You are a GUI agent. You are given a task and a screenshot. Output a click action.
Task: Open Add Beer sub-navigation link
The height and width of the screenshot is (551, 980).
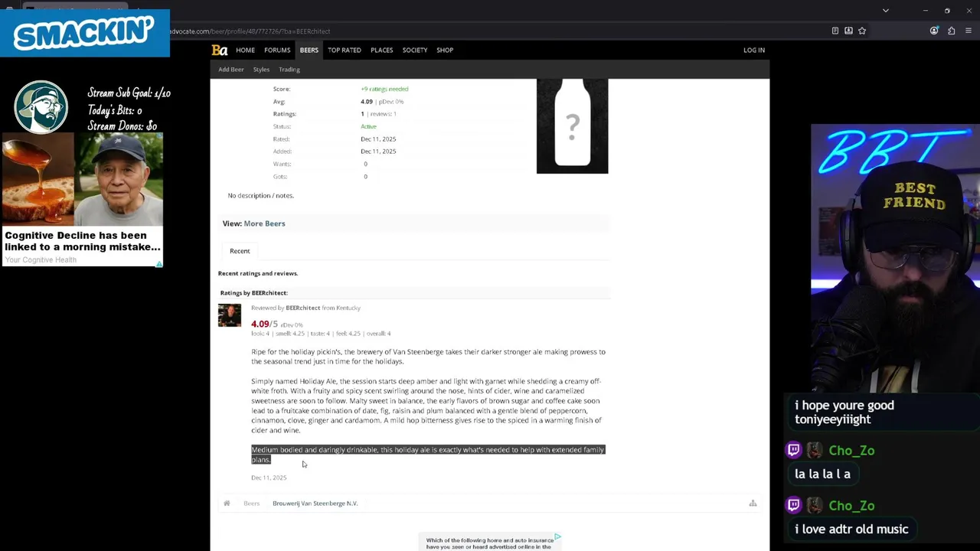tap(231, 70)
